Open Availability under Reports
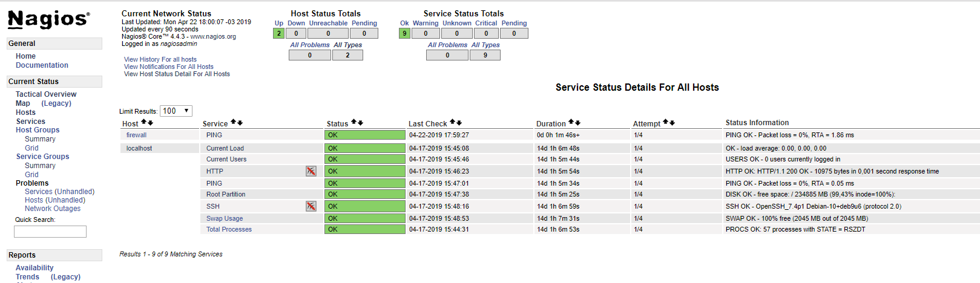Image resolution: width=980 pixels, height=283 pixels. (35, 268)
